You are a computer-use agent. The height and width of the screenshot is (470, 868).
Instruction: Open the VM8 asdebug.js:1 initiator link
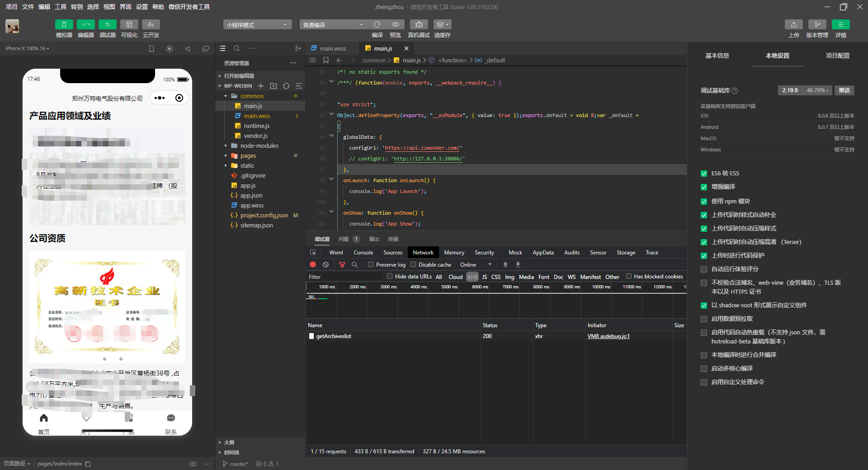608,336
